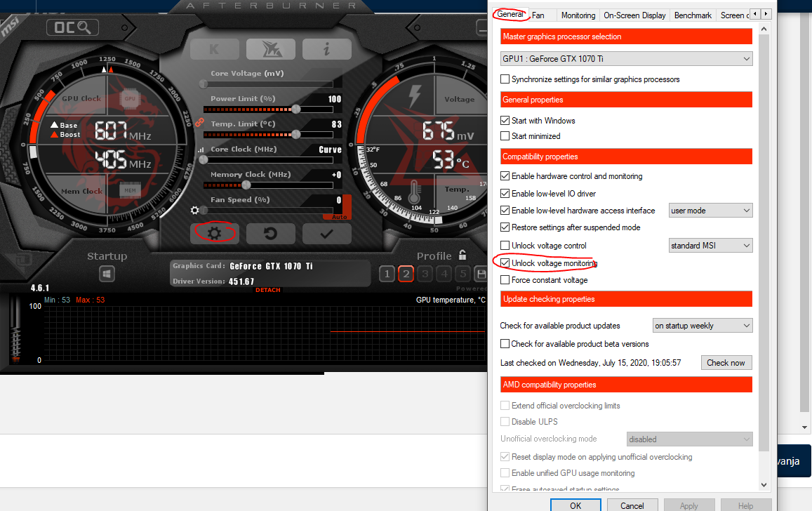The height and width of the screenshot is (511, 812).
Task: Click the Core Voltage slider handle
Action: pos(204,84)
